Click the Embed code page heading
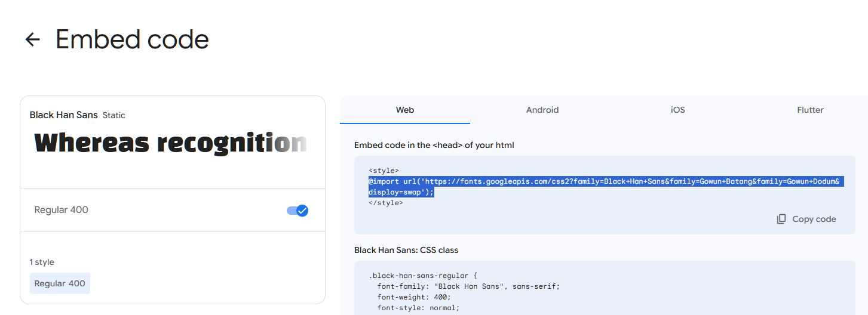 [x=132, y=39]
